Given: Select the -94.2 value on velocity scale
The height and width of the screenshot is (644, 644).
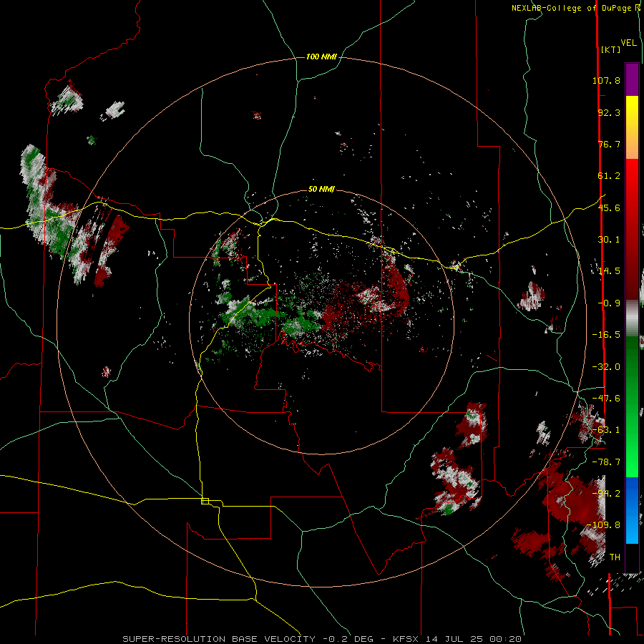Looking at the screenshot, I should click(606, 494).
